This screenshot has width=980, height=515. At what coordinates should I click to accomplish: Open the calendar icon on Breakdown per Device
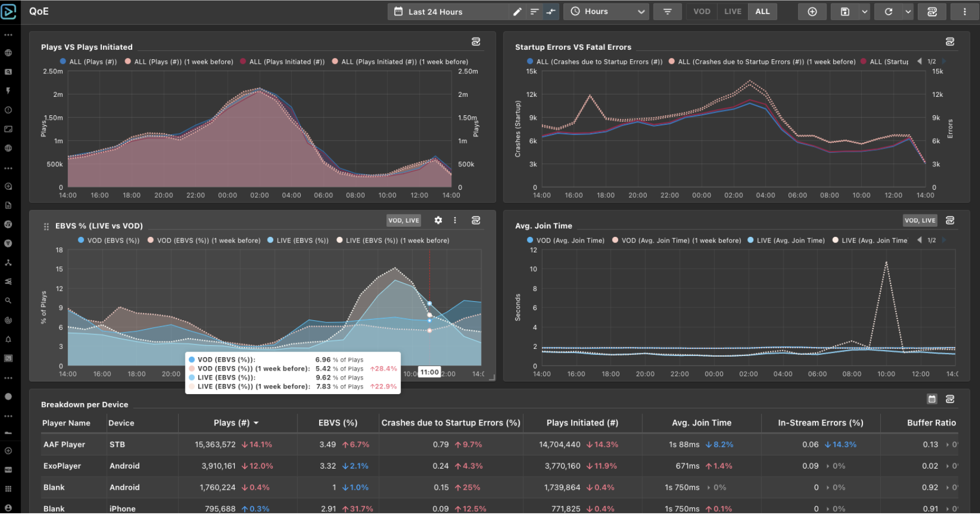932,399
